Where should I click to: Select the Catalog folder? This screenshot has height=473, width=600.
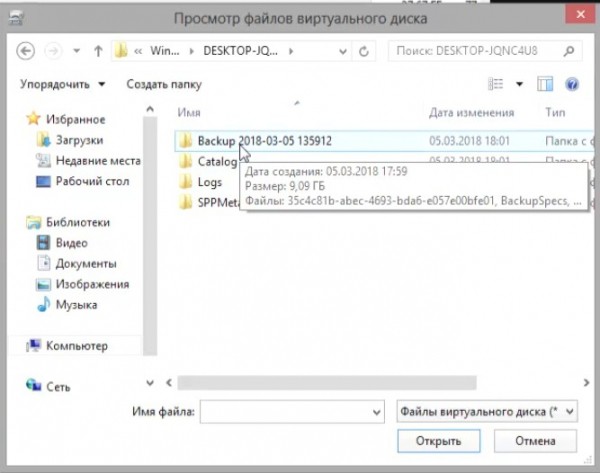click(x=208, y=161)
